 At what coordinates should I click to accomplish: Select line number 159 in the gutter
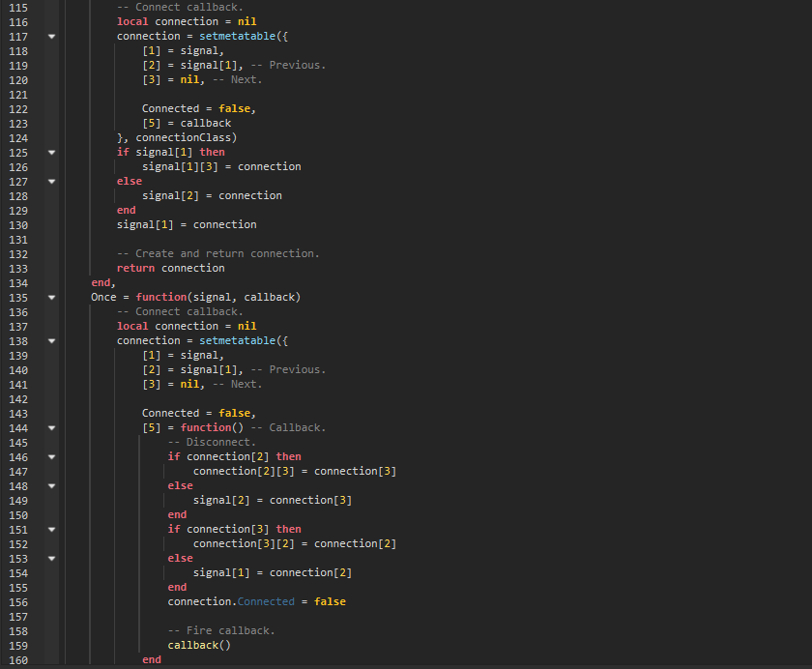17,645
